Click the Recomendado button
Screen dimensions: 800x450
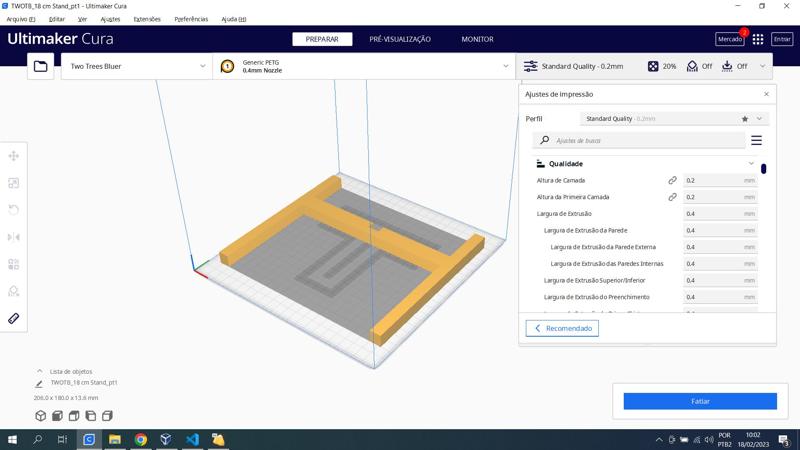click(562, 329)
